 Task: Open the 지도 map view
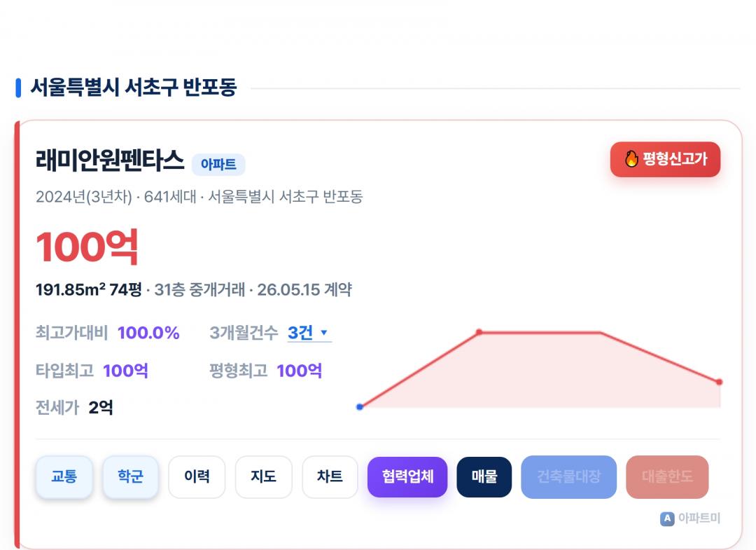(263, 476)
